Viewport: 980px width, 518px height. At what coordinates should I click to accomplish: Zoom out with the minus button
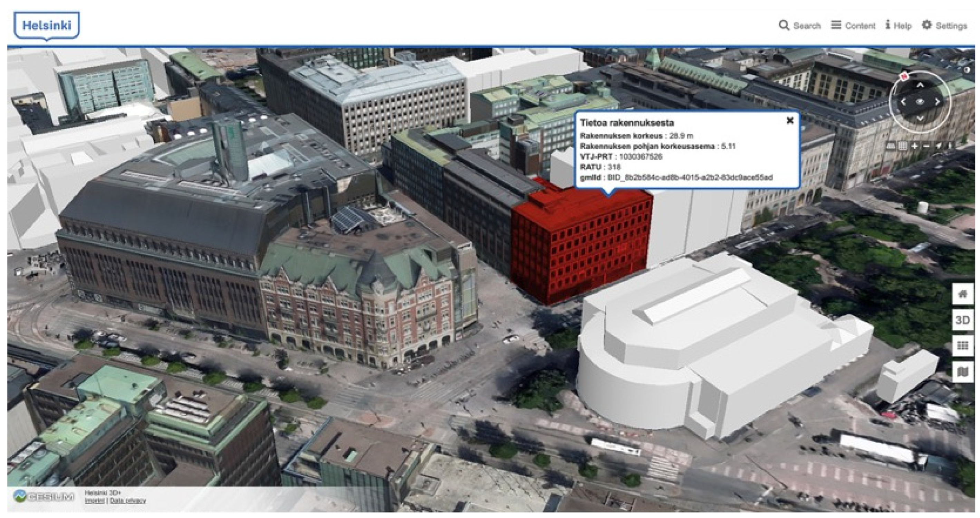[x=926, y=146]
